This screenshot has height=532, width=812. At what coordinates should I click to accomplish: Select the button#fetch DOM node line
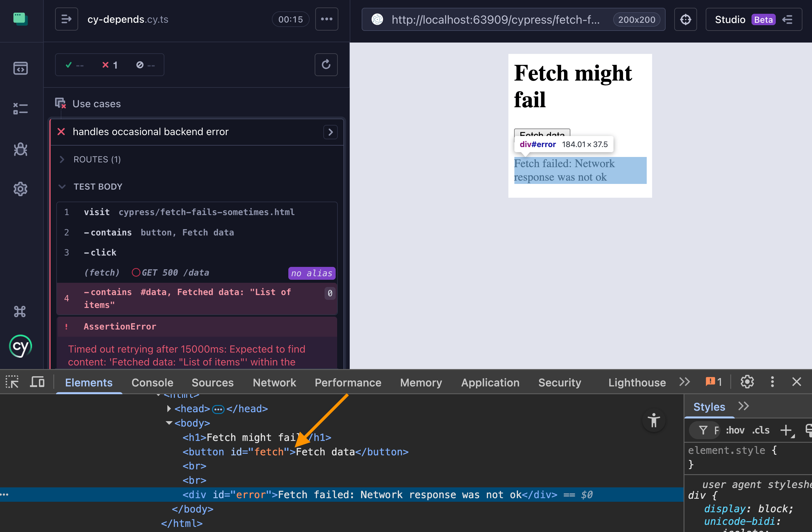[296, 451]
